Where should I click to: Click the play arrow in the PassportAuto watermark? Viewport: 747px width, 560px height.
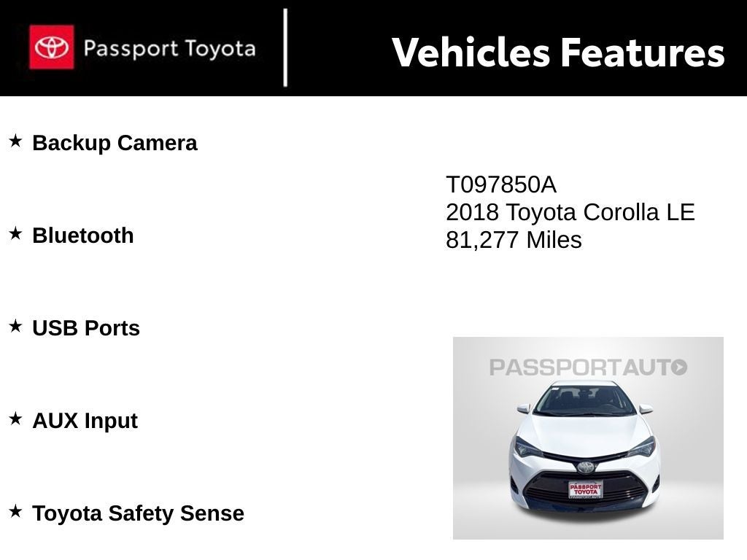tap(679, 367)
